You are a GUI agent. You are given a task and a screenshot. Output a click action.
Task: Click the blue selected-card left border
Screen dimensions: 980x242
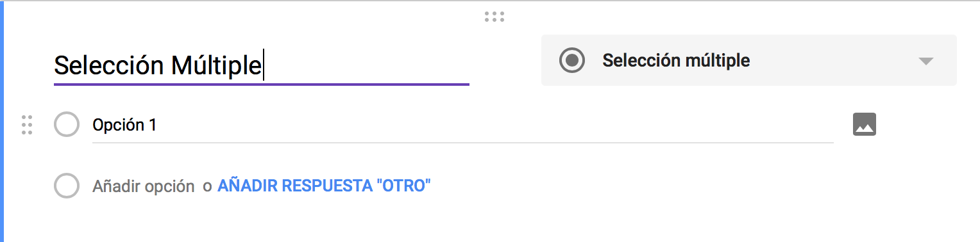(2, 122)
